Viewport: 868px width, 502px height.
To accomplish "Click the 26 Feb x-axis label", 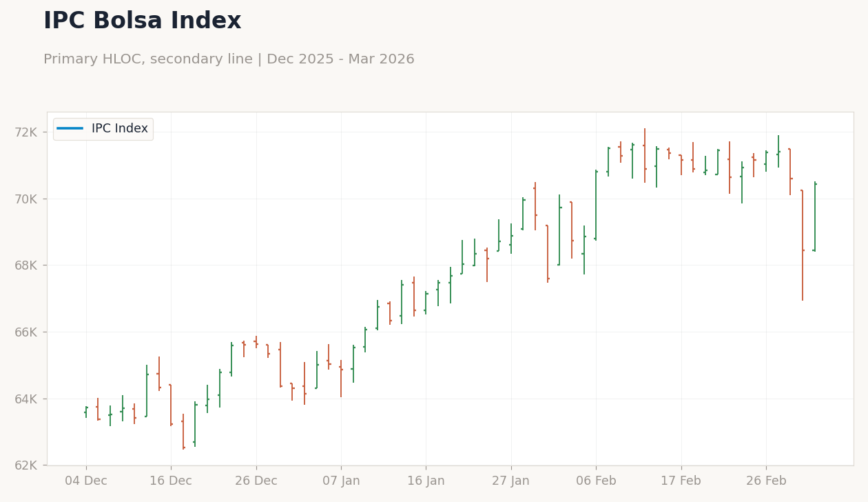I will pyautogui.click(x=766, y=481).
